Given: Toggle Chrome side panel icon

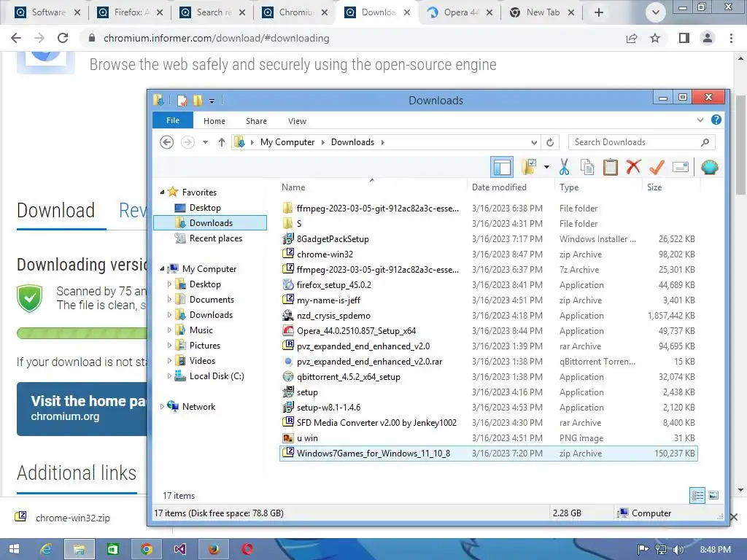Looking at the screenshot, I should pos(684,38).
